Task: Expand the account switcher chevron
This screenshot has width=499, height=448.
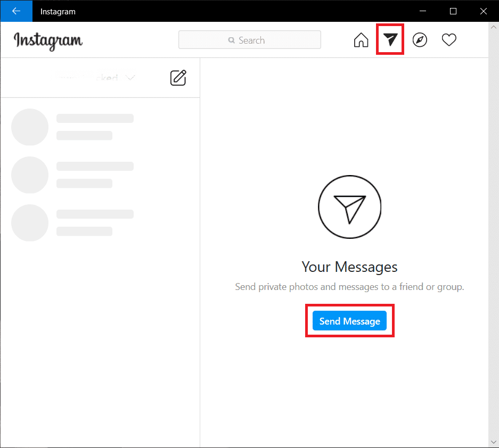Action: [130, 77]
